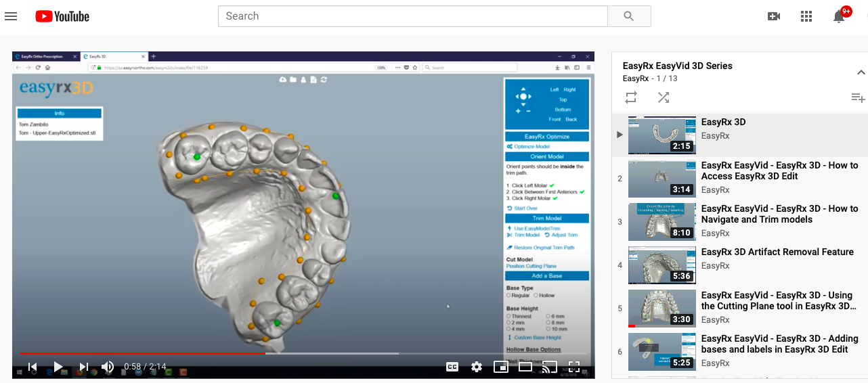The image size is (868, 383).
Task: Save playlist with the add-to-list icon
Action: (858, 98)
